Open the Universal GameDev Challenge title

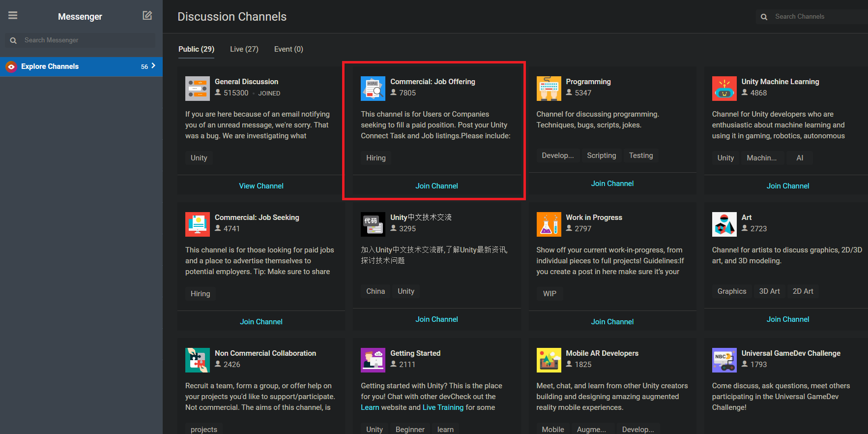coord(791,353)
